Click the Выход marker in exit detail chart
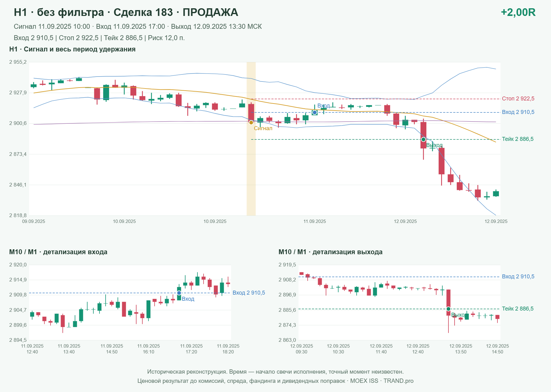This screenshot has width=551, height=392. point(448,309)
